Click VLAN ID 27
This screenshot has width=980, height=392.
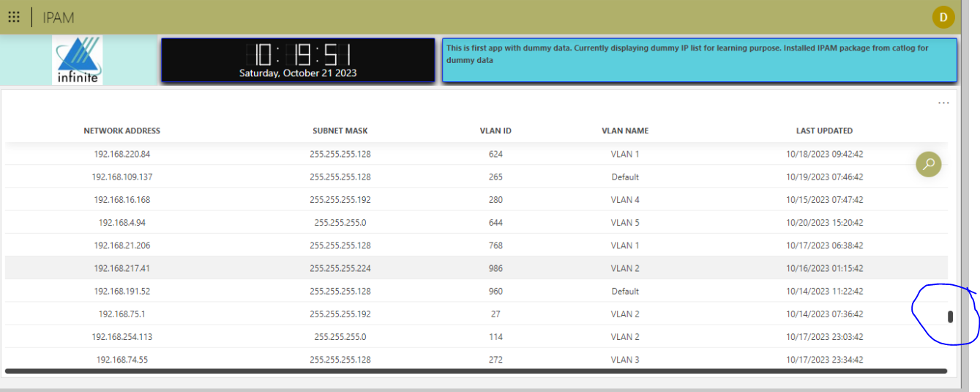495,314
